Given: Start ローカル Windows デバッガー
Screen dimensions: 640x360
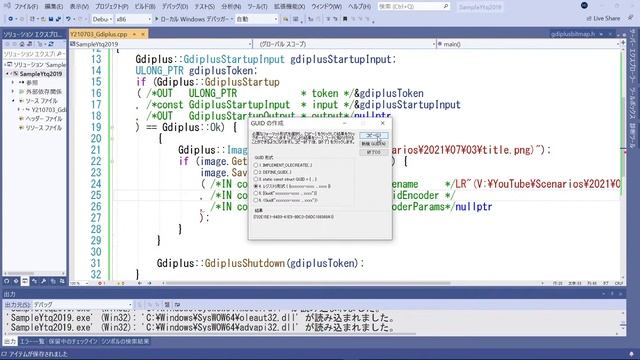Looking at the screenshot, I should [193, 19].
